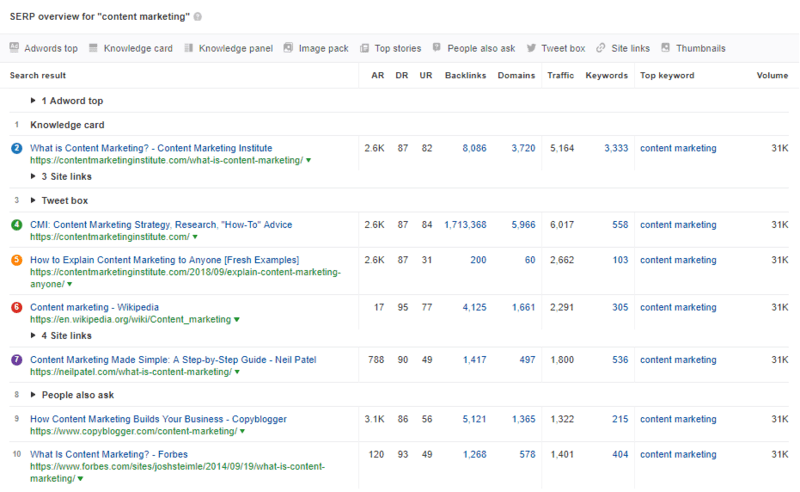
Task: Open dropdown after explain-content-marketing-anyone URL
Action: (69, 284)
